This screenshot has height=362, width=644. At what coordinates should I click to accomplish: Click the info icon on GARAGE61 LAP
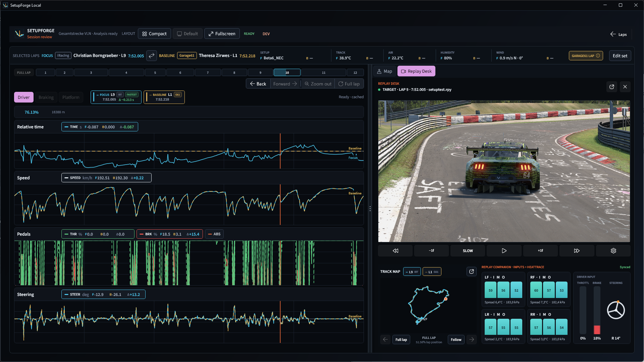(x=598, y=56)
